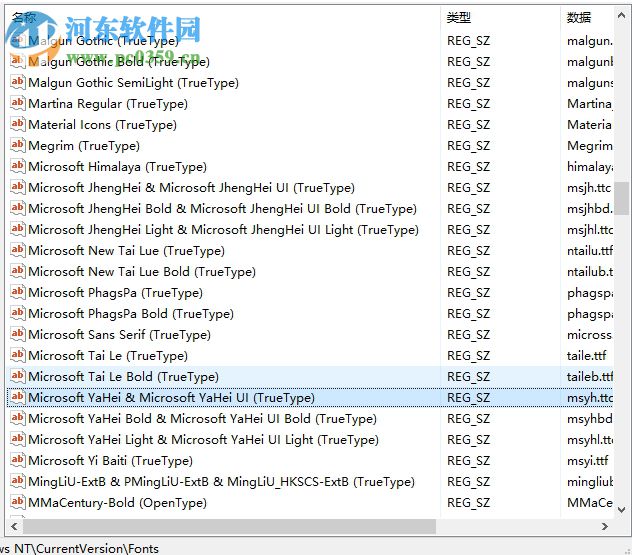Select Microsoft Tai Le (TrueType) name
Screen dimensions: 632x555
pyautogui.click(x=108, y=355)
